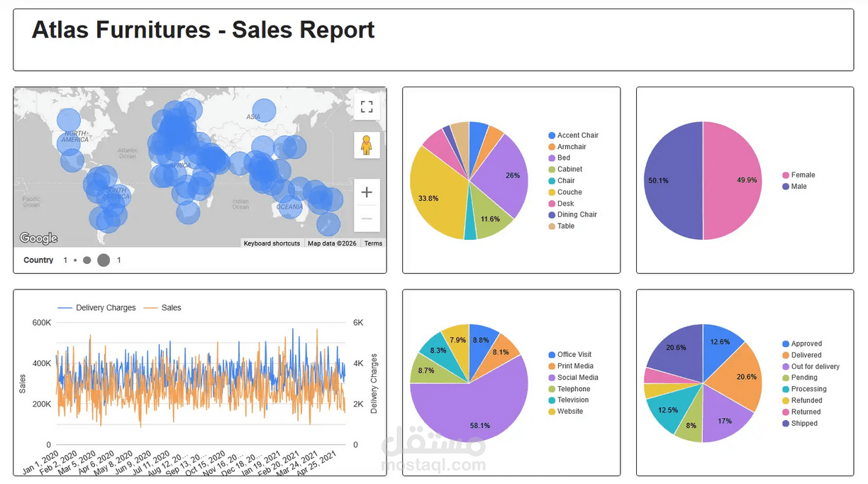Open the Terms link on the map

373,243
